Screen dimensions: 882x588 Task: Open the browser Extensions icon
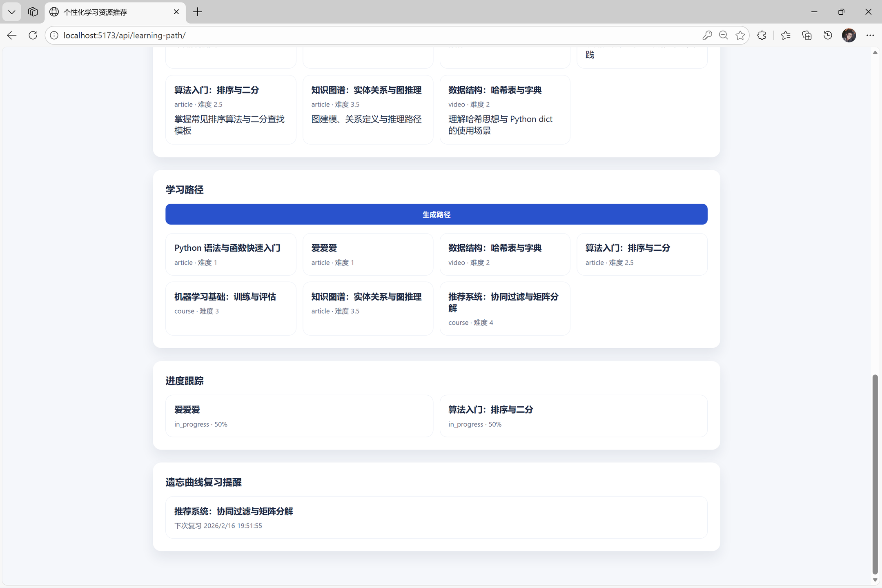click(x=762, y=35)
